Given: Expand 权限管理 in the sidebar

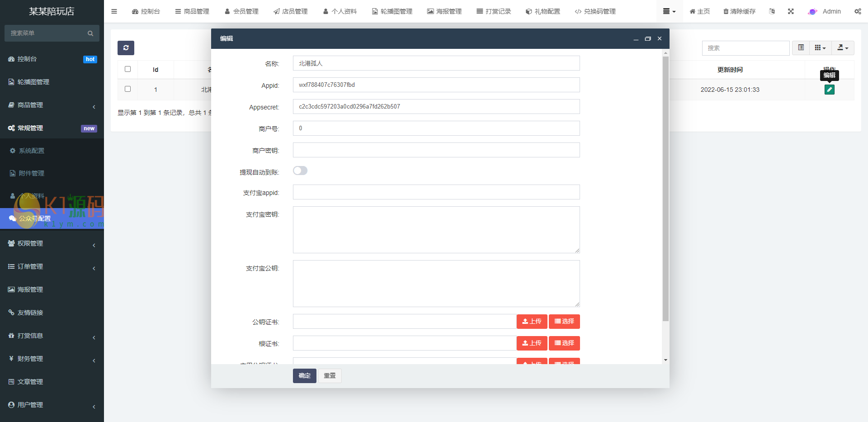Looking at the screenshot, I should [x=52, y=243].
